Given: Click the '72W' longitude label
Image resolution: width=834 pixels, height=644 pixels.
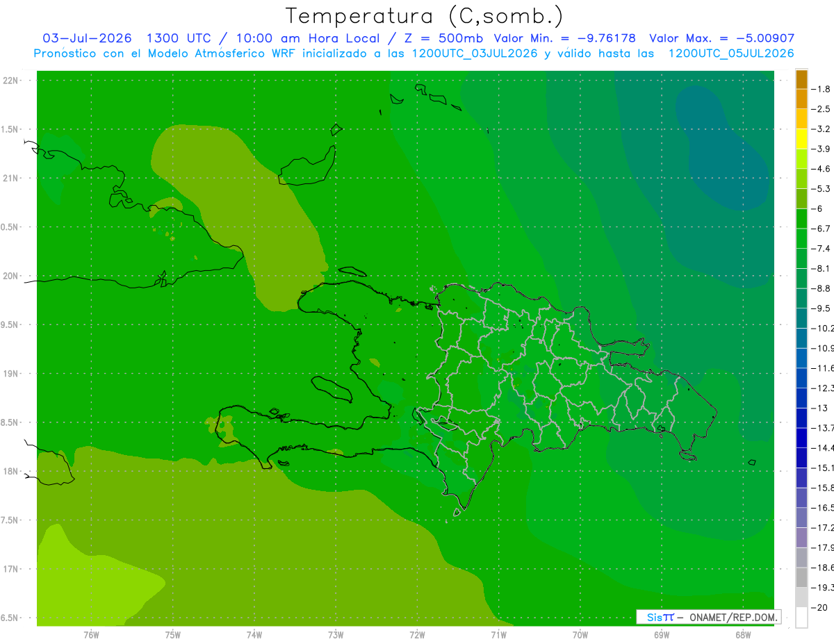Looking at the screenshot, I should (417, 634).
